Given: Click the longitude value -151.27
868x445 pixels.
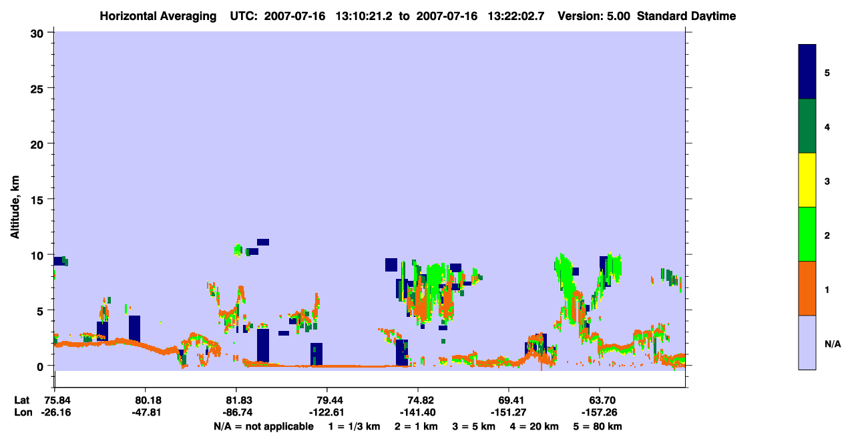Looking at the screenshot, I should pyautogui.click(x=509, y=412).
